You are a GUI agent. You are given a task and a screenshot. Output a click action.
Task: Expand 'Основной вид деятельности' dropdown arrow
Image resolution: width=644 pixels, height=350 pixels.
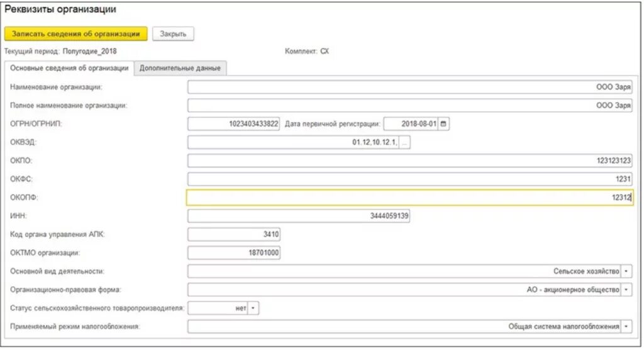tap(626, 271)
